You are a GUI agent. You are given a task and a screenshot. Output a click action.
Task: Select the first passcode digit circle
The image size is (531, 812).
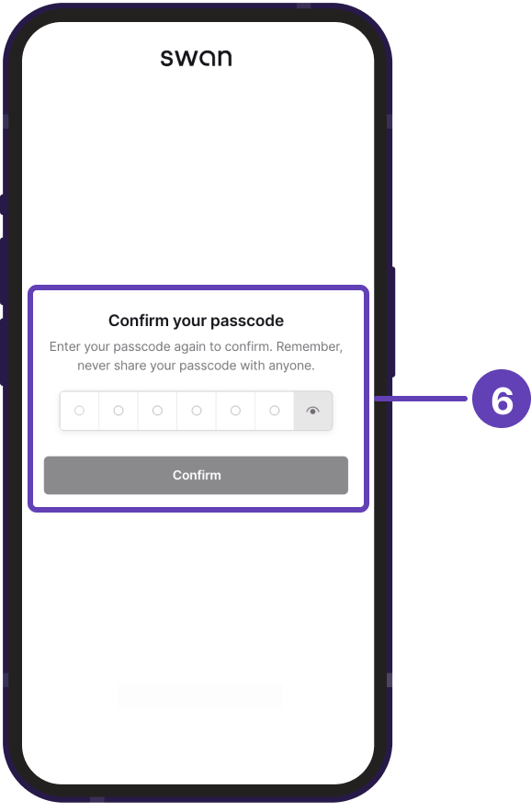tap(79, 411)
